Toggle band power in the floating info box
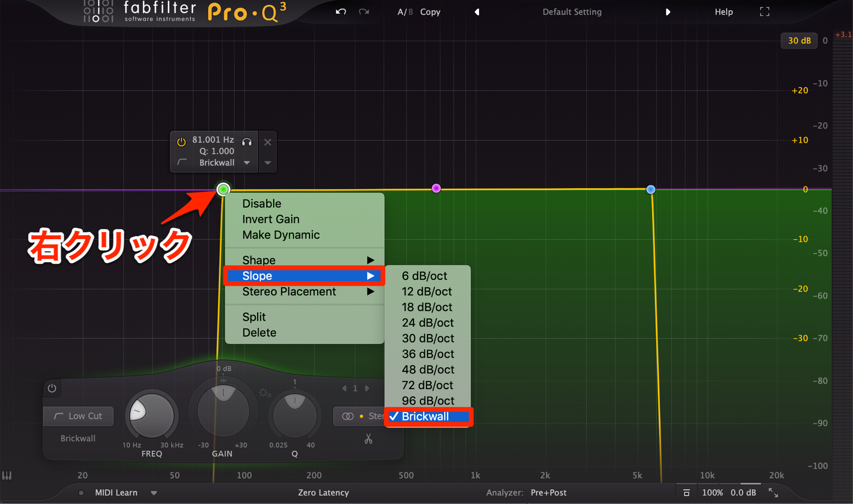This screenshot has height=504, width=853. pyautogui.click(x=181, y=142)
